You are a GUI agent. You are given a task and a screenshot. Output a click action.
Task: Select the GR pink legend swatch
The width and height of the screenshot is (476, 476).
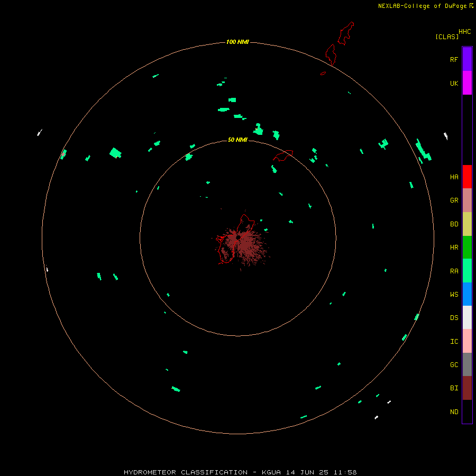[467, 200]
